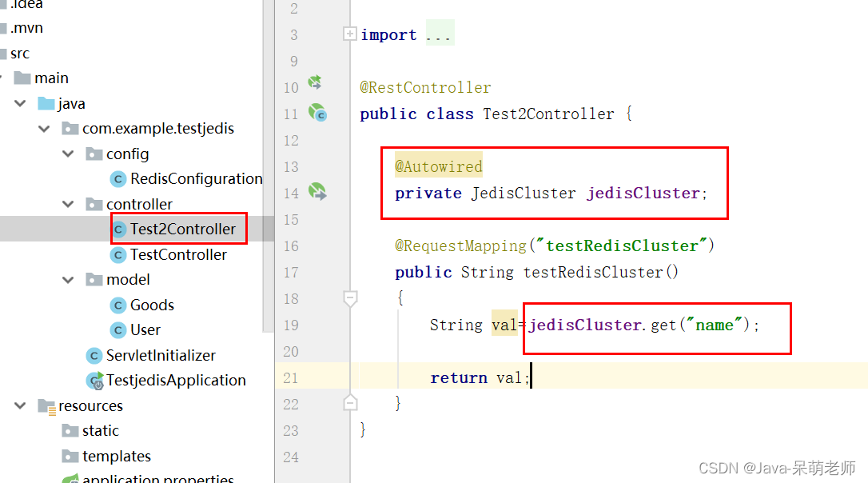Click the java source folder icon

[46, 103]
